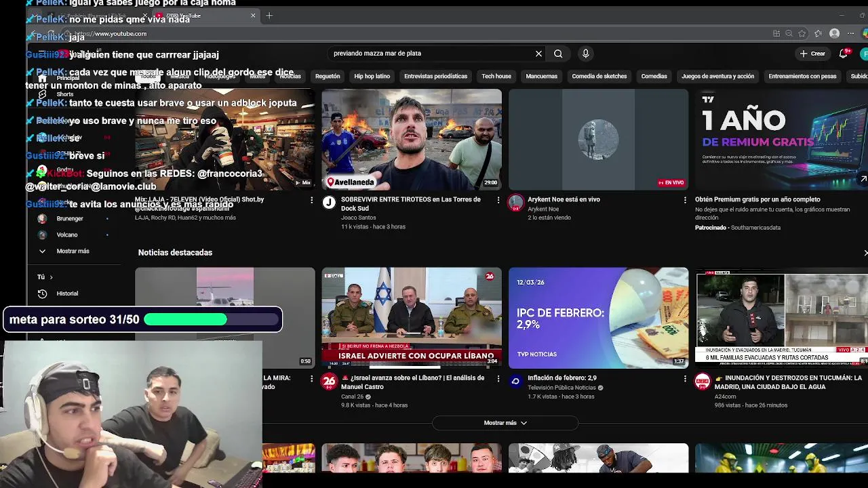Filter by Juegos de aventura y acción chip
The height and width of the screenshot is (488, 868).
(x=717, y=77)
